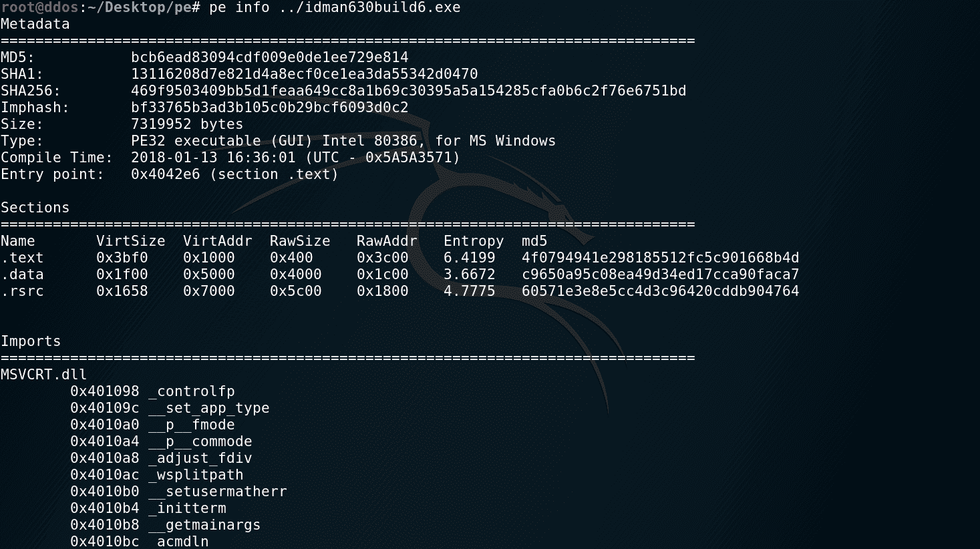Click the file size '7319952 bytes'

187,124
